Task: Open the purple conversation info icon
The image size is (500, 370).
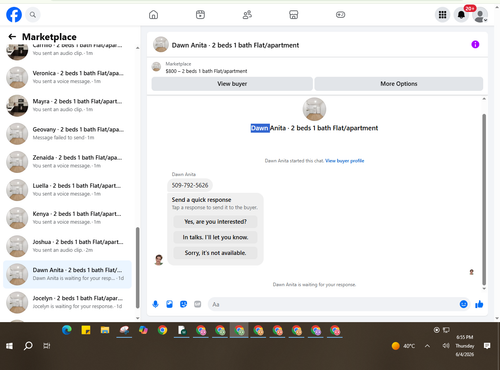Action: [x=475, y=44]
